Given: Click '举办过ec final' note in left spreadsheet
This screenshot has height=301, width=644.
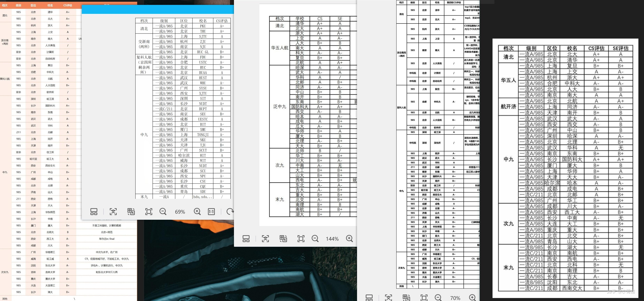Looking at the screenshot, I should pos(107,239).
